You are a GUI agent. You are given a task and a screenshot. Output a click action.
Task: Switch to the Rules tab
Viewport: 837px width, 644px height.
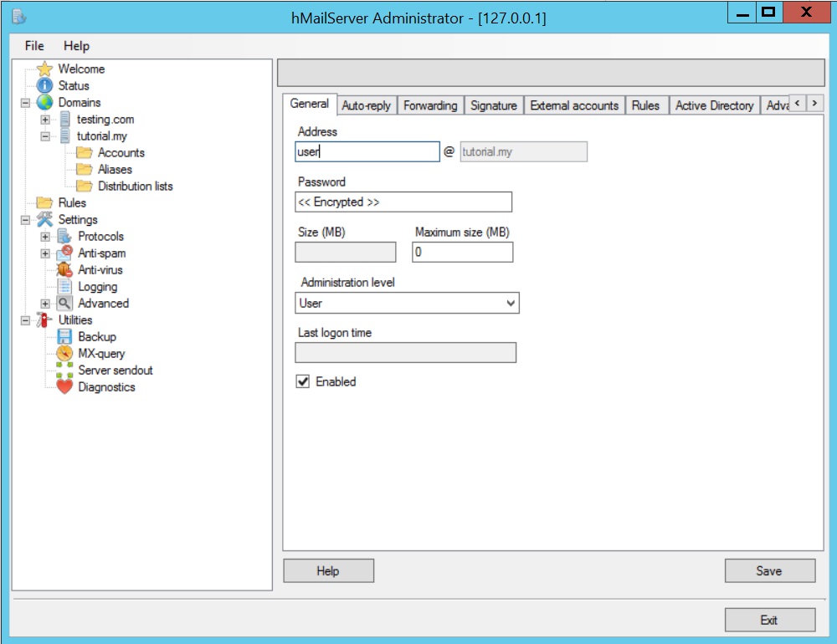[646, 105]
